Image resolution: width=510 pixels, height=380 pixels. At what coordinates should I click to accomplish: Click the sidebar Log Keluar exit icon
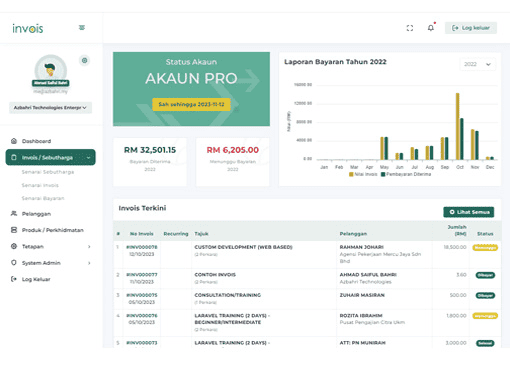point(14,279)
